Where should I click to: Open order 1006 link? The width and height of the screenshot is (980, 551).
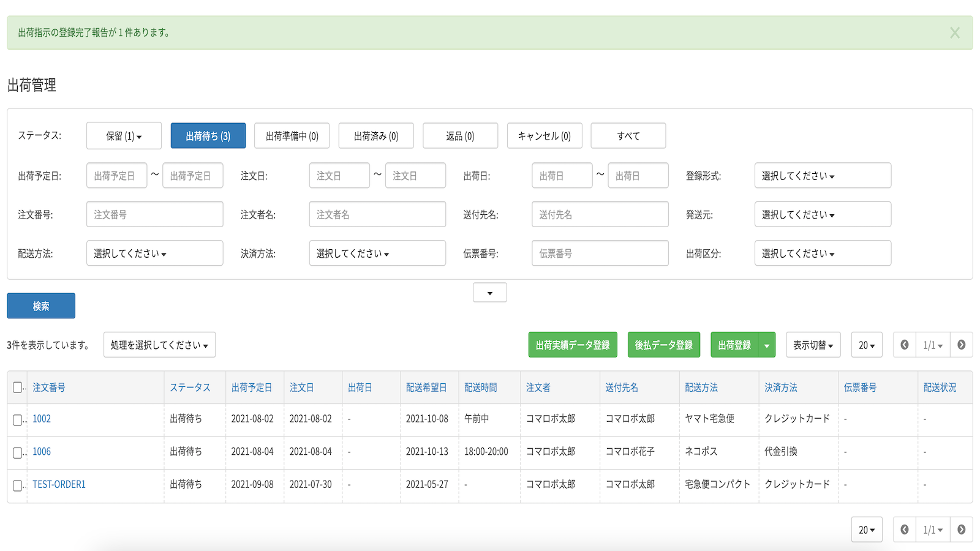[42, 451]
